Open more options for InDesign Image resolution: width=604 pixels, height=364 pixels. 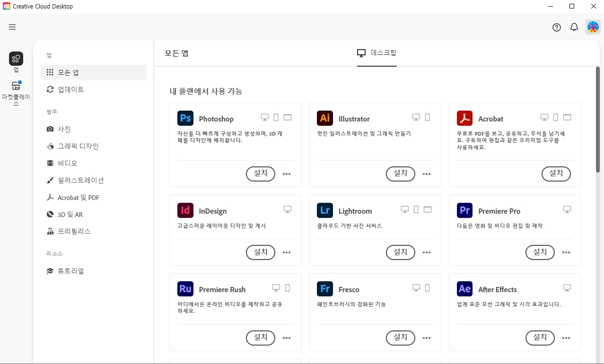pyautogui.click(x=287, y=252)
